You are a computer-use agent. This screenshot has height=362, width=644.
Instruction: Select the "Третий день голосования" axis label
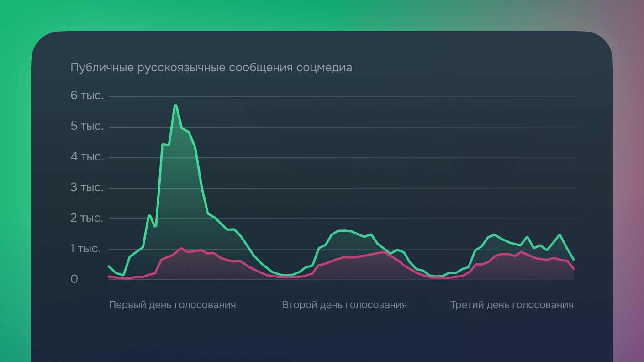click(512, 305)
